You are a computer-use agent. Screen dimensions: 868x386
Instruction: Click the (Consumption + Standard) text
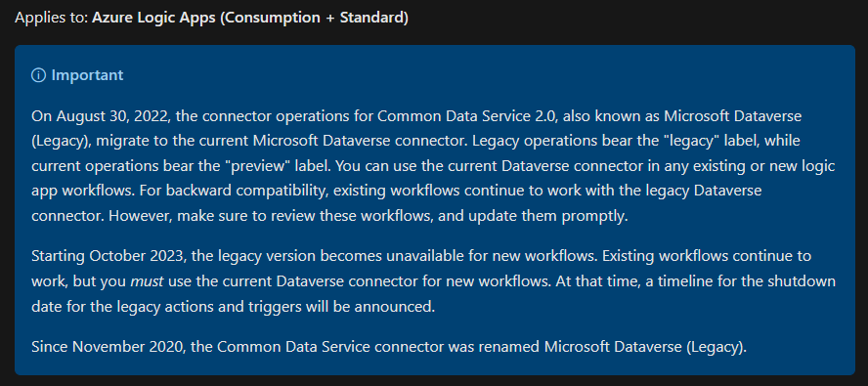(314, 18)
